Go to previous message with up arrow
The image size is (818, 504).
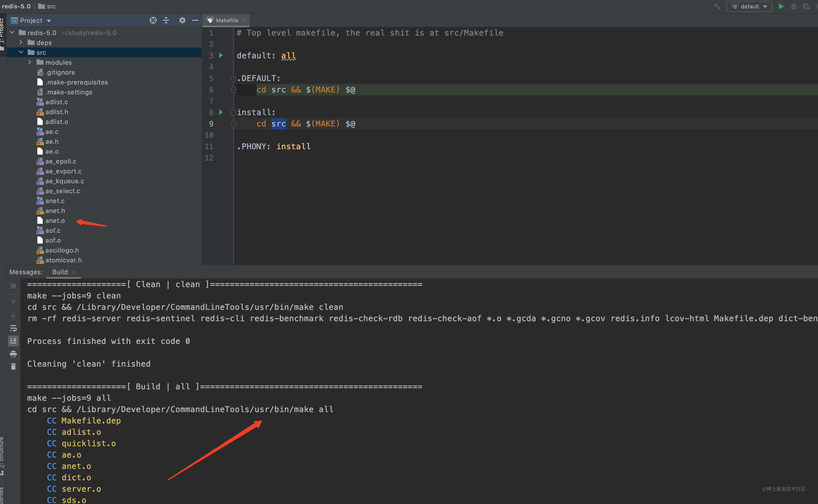(13, 302)
